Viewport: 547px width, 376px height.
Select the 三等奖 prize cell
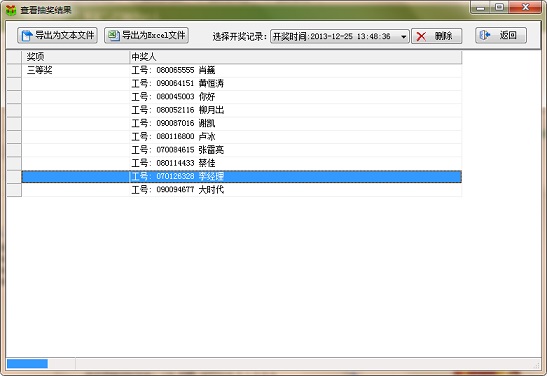pyautogui.click(x=75, y=70)
